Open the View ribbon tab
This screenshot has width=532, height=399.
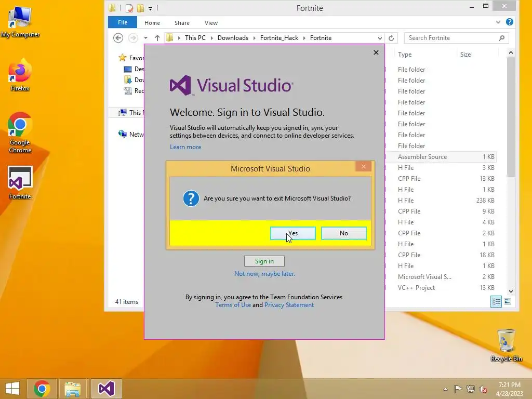(211, 23)
